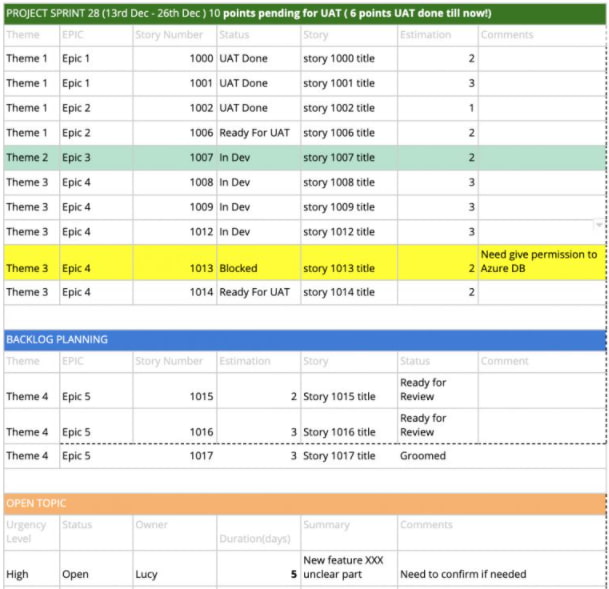Click the Story Number header in Backlog Planning
This screenshot has width=609, height=589.
pos(174,361)
